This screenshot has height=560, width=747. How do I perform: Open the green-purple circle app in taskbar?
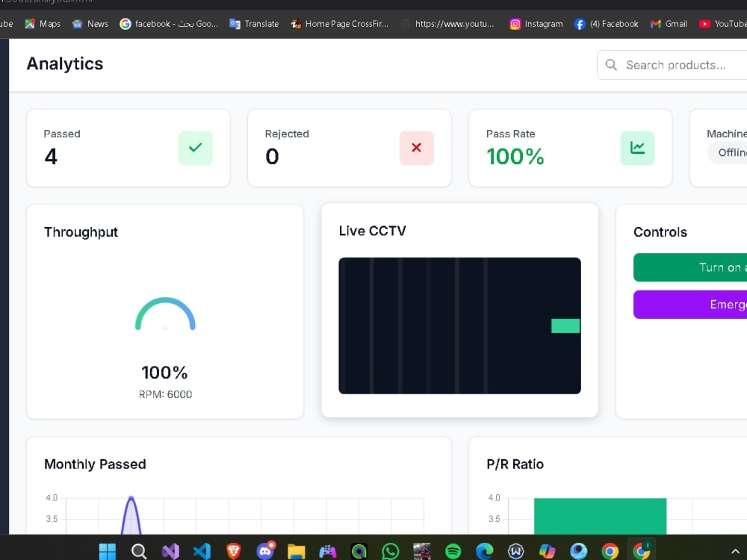(x=359, y=551)
